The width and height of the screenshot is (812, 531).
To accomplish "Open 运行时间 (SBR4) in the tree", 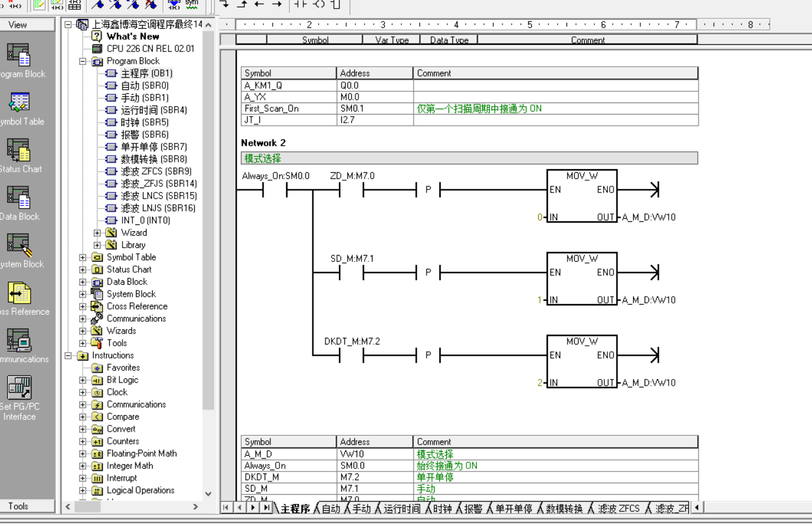I will pyautogui.click(x=153, y=110).
